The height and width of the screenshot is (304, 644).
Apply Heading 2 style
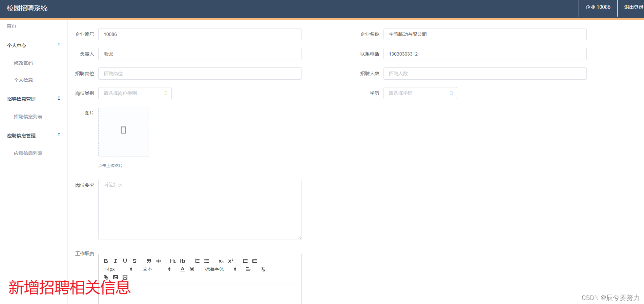(183, 261)
